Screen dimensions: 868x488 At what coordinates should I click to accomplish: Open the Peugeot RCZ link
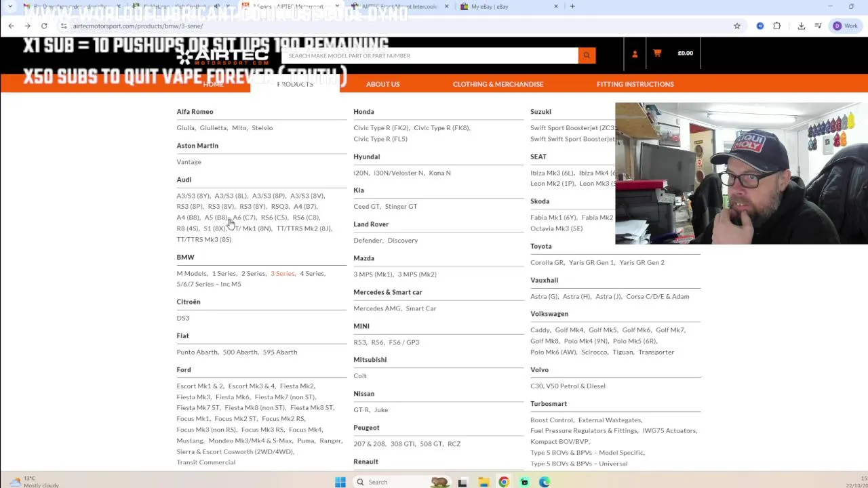tap(454, 444)
